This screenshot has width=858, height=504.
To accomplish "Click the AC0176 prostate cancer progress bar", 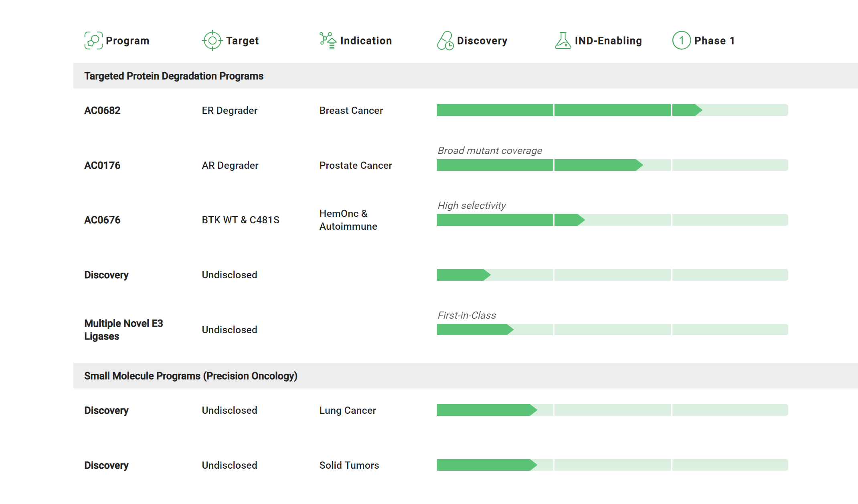I will point(612,165).
